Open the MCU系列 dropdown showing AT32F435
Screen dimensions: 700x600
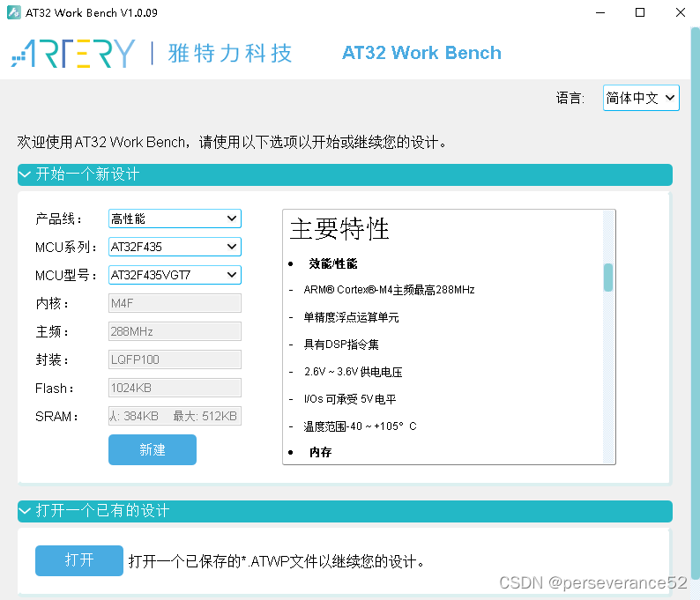pos(175,247)
